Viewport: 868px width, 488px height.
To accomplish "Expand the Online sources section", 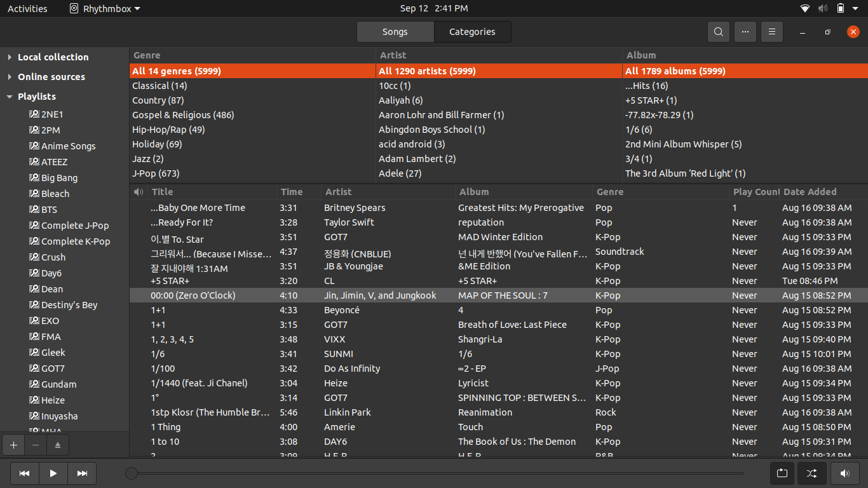I will (10, 77).
